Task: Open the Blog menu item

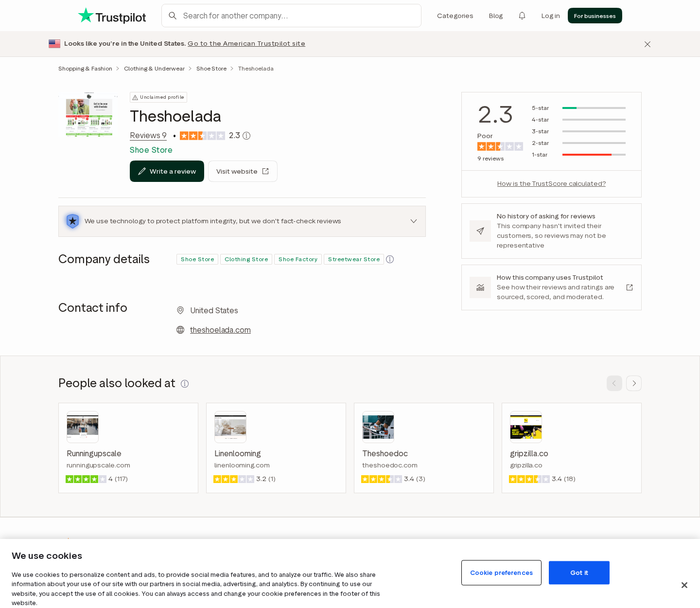Action: 496,16
